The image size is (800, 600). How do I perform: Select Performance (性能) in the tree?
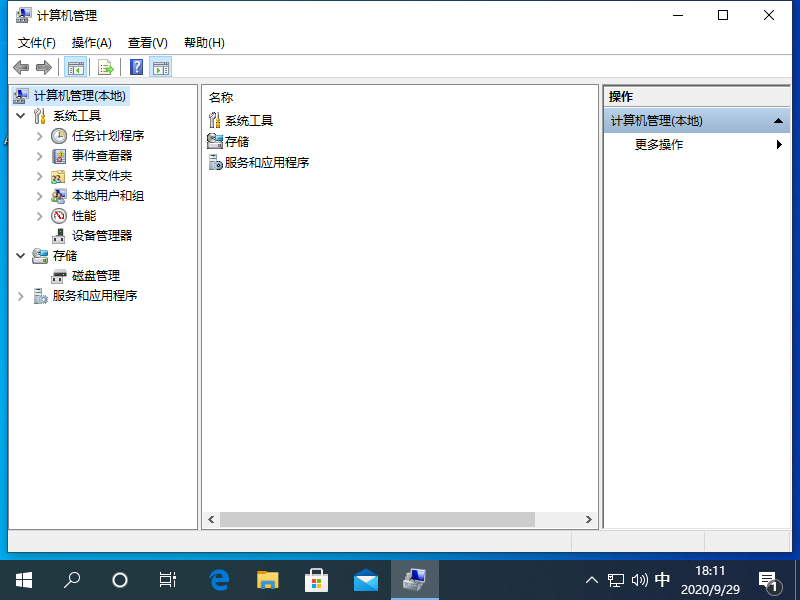85,215
